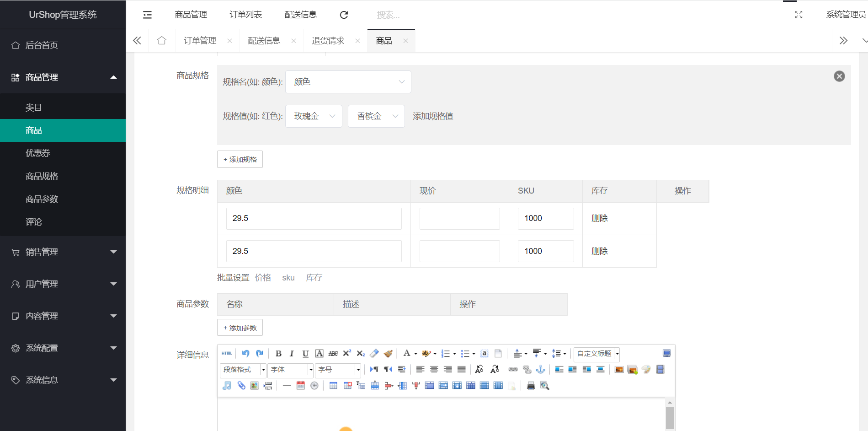Toggle the sidebar collapse hamburger icon
The height and width of the screenshot is (431, 868).
(x=147, y=15)
